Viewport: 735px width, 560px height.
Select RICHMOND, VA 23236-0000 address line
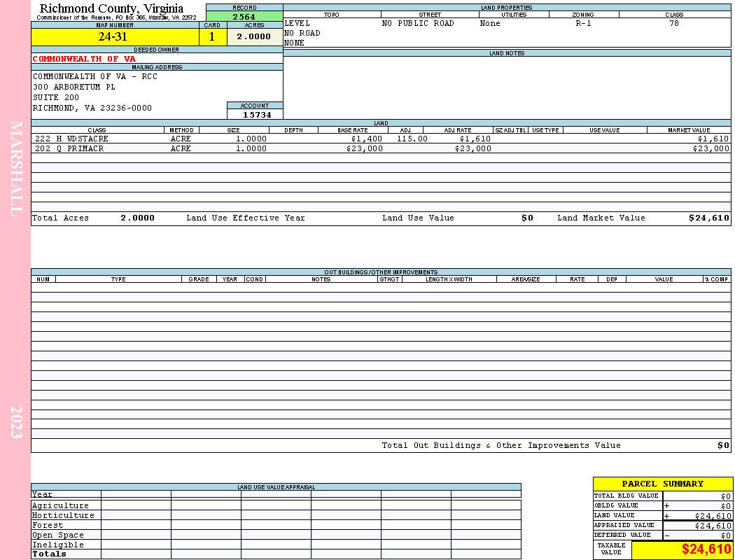coord(92,108)
